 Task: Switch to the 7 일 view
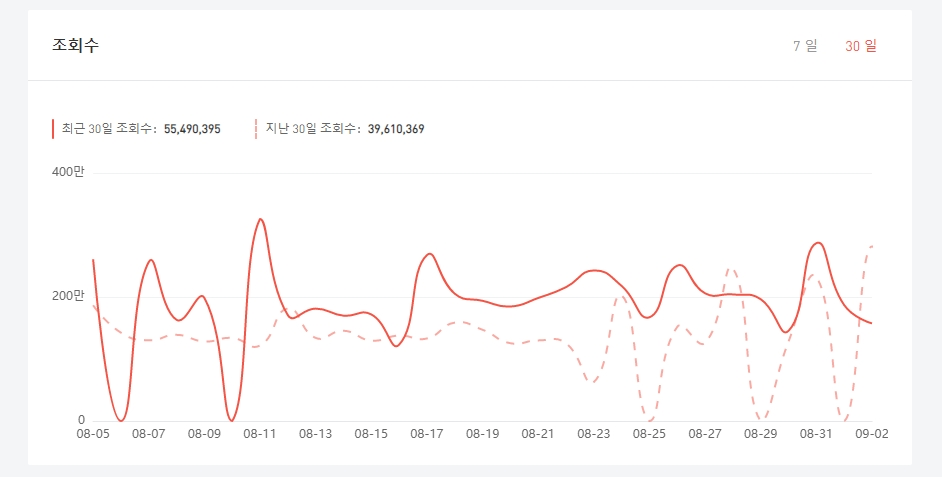pyautogui.click(x=804, y=46)
